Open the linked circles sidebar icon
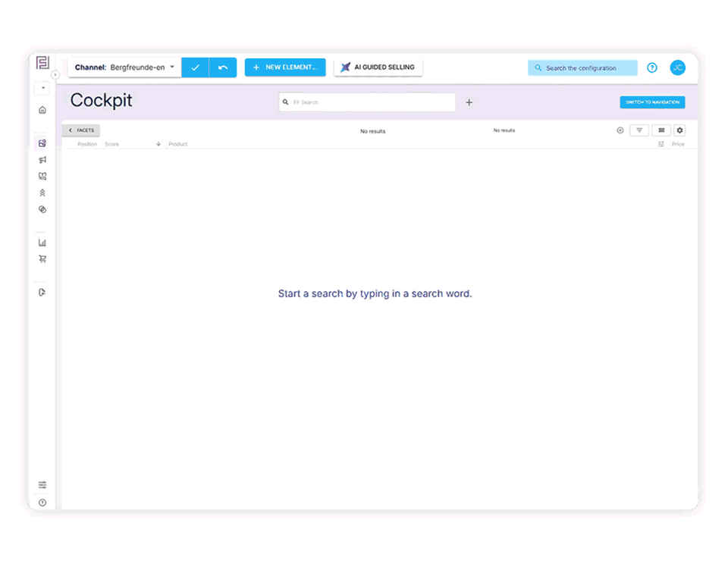The height and width of the screenshot is (567, 728). point(42,209)
